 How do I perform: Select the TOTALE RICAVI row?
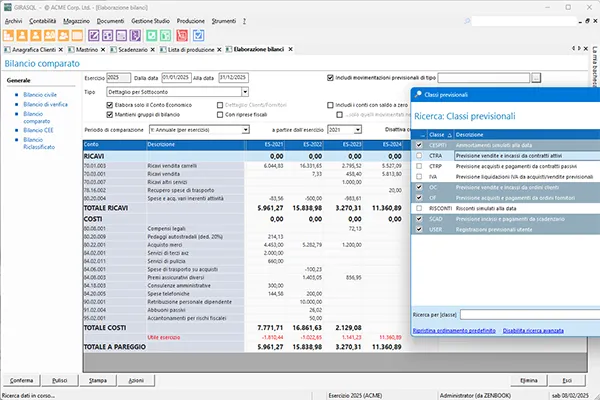point(243,208)
